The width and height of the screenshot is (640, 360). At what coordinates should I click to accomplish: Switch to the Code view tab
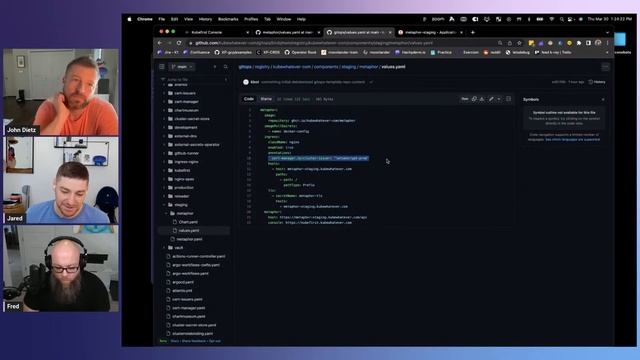(249, 99)
